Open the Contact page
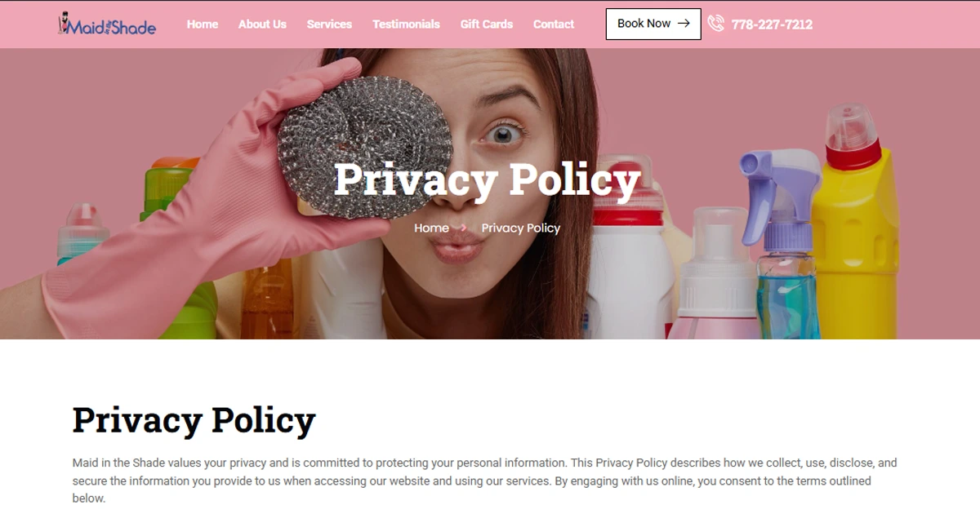 point(554,24)
